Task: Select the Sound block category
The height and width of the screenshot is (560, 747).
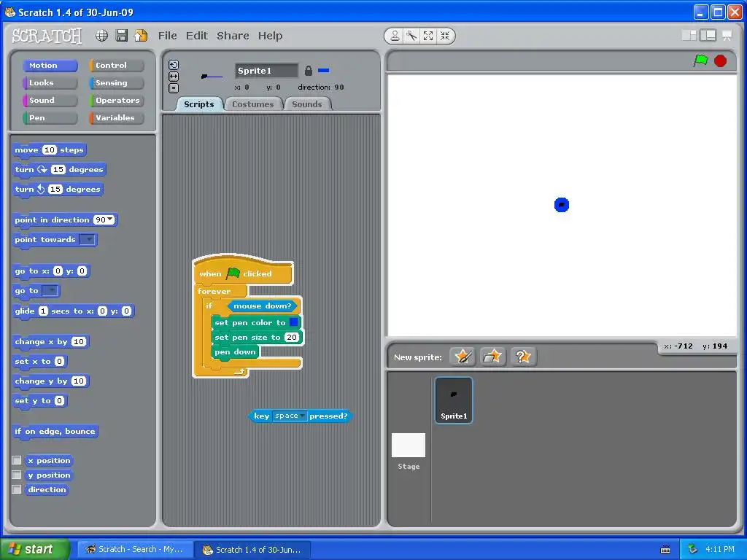Action: (50, 101)
